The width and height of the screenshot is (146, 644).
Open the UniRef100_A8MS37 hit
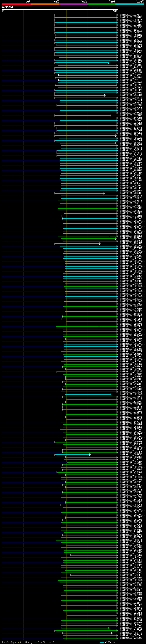coord(131,20)
